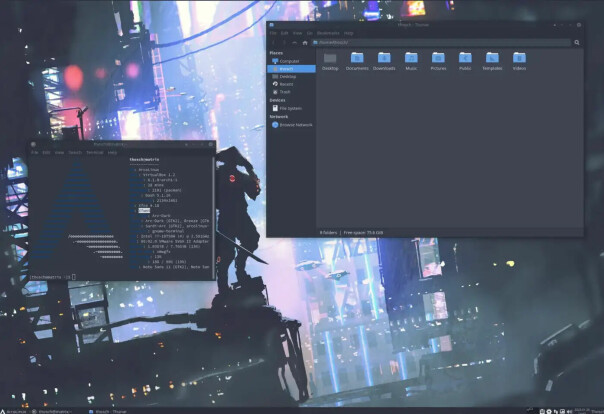604x414 pixels.
Task: Switch to the Thunar task in the bottom panel
Action: (108, 411)
